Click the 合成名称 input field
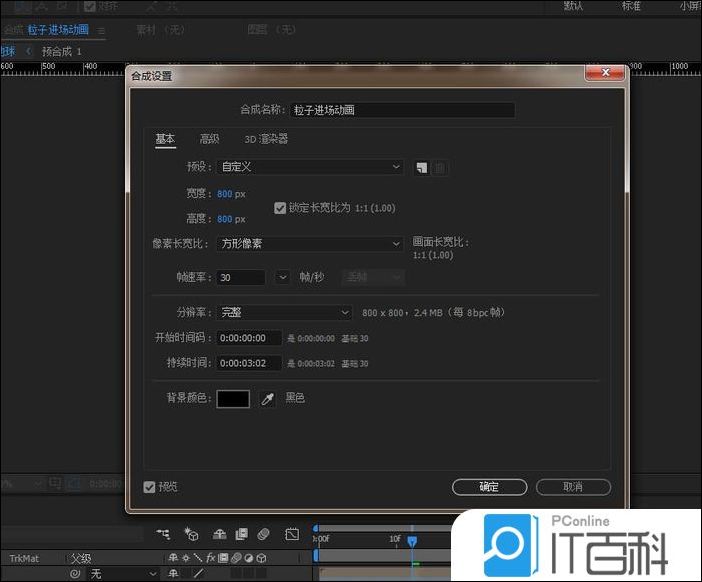Screen dimensions: 702x582 402,110
